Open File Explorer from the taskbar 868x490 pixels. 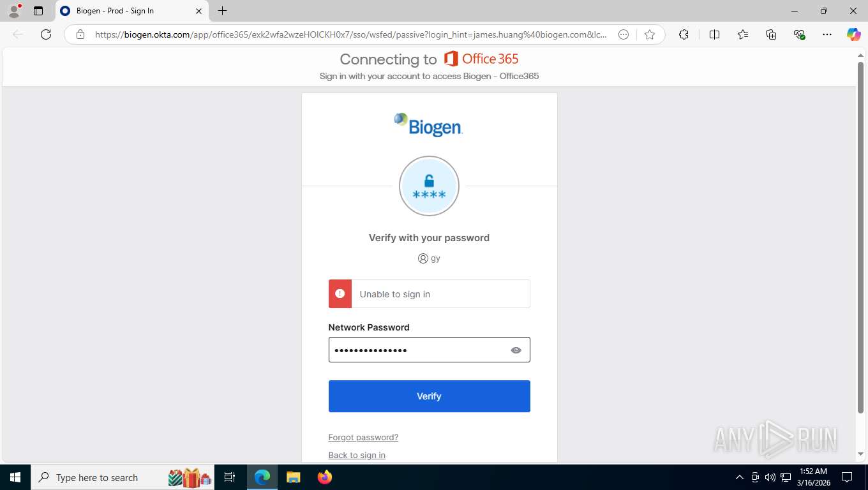click(293, 477)
